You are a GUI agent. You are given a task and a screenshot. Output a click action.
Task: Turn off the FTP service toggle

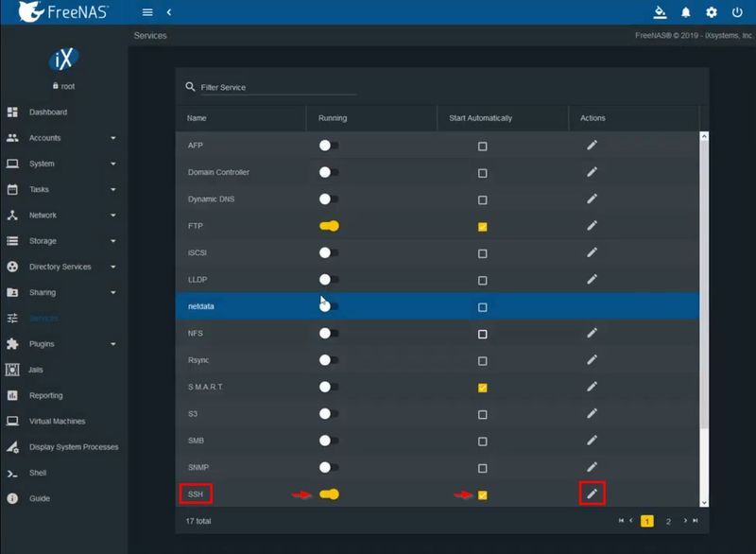(x=330, y=226)
